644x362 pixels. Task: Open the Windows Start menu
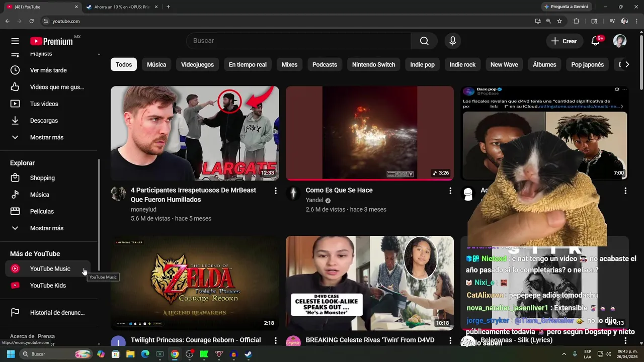tap(11, 354)
